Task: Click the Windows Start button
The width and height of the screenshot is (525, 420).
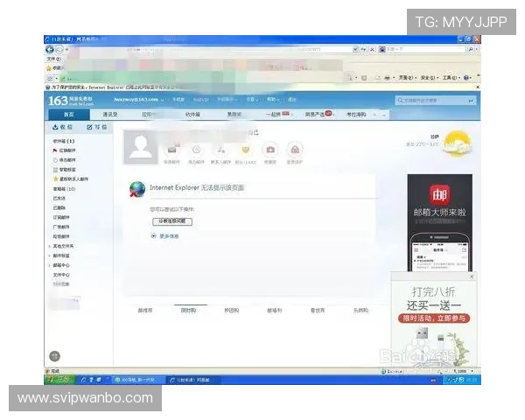Action: [60, 380]
